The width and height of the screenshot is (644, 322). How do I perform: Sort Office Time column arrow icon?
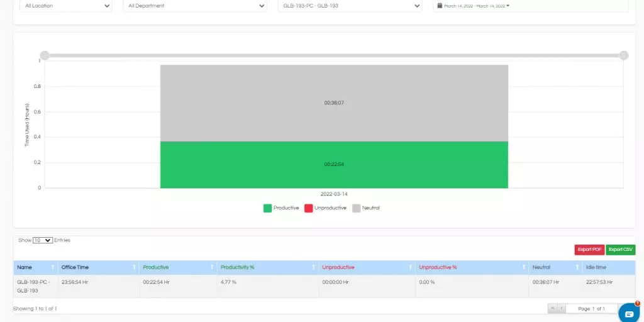click(x=135, y=267)
